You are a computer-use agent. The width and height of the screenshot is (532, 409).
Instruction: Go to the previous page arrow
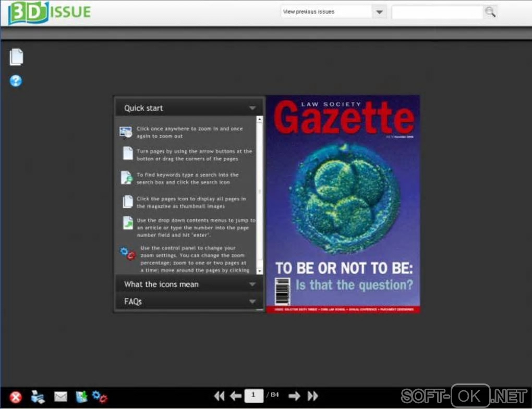pyautogui.click(x=236, y=396)
